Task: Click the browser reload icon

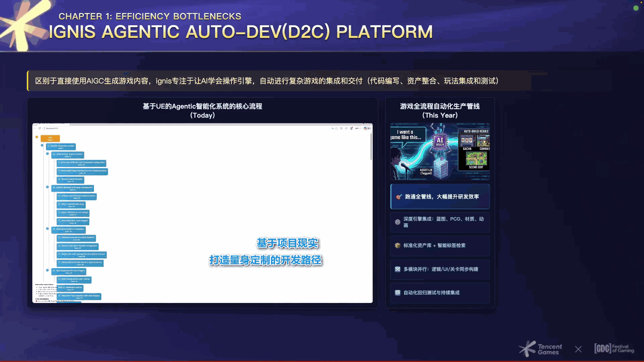Action: (39, 128)
